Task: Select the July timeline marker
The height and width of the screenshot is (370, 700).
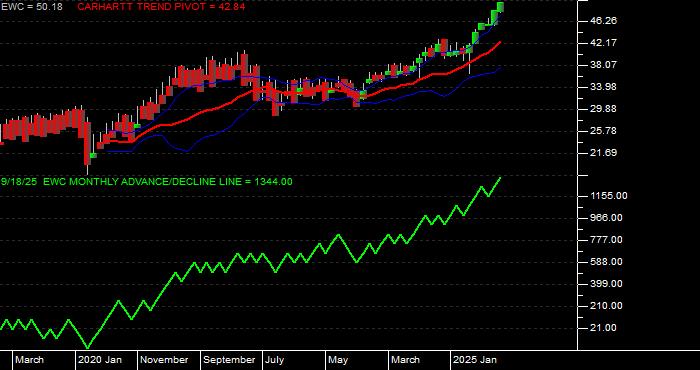Action: tap(275, 360)
